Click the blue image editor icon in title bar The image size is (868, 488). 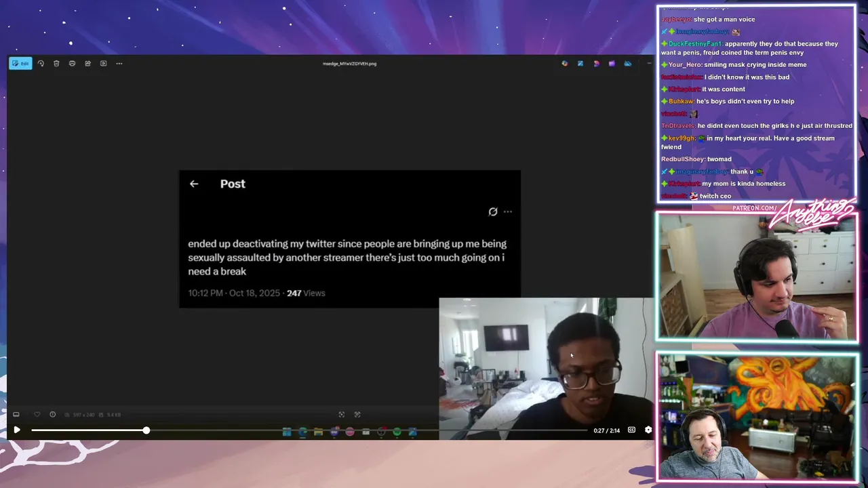point(580,64)
